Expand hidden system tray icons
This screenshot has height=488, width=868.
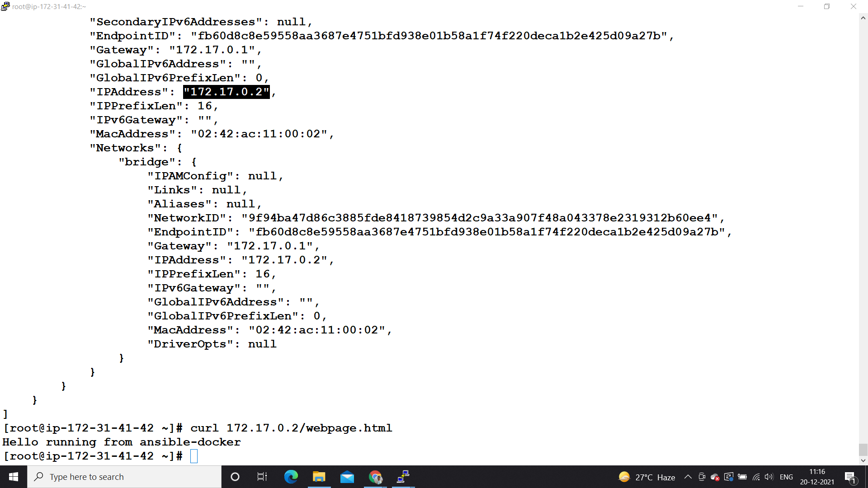click(x=688, y=477)
